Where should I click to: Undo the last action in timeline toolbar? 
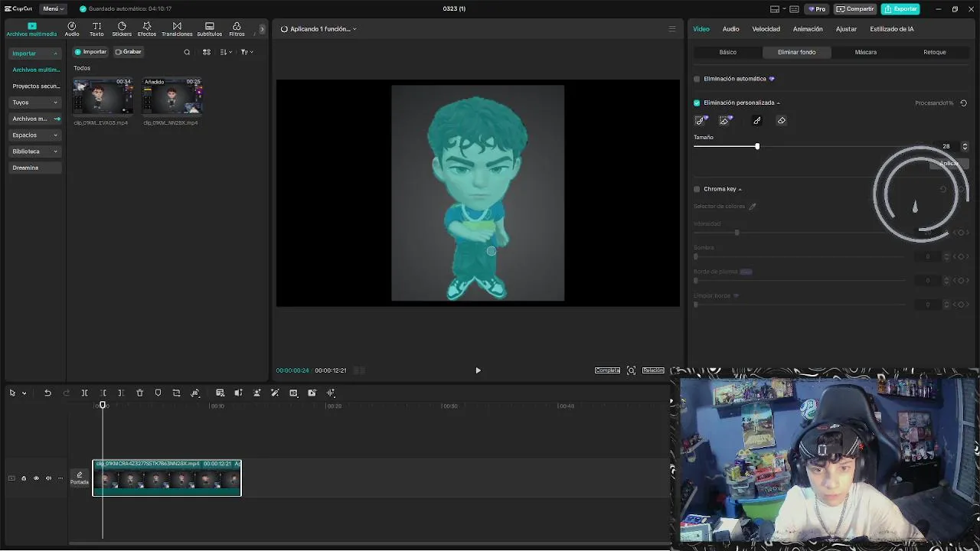(47, 393)
